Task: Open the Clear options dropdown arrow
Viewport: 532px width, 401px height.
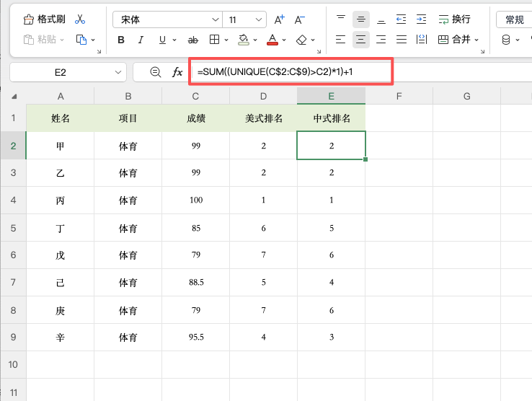Action: pos(313,40)
